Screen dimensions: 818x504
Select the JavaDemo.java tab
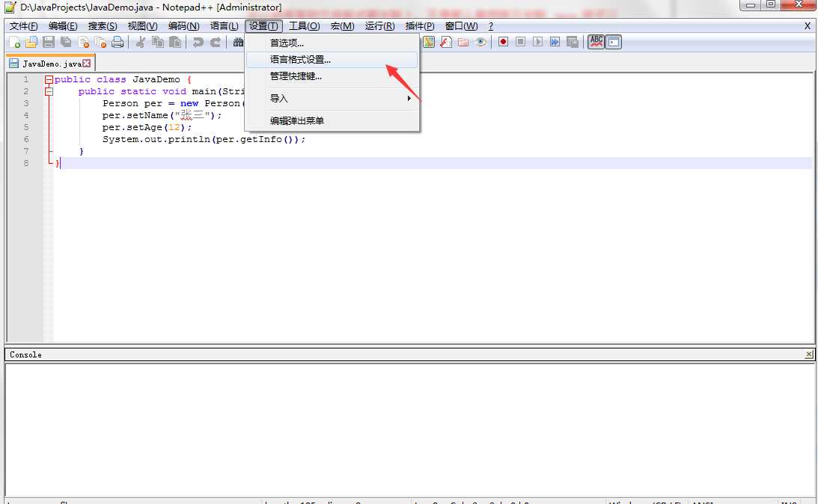click(x=51, y=64)
